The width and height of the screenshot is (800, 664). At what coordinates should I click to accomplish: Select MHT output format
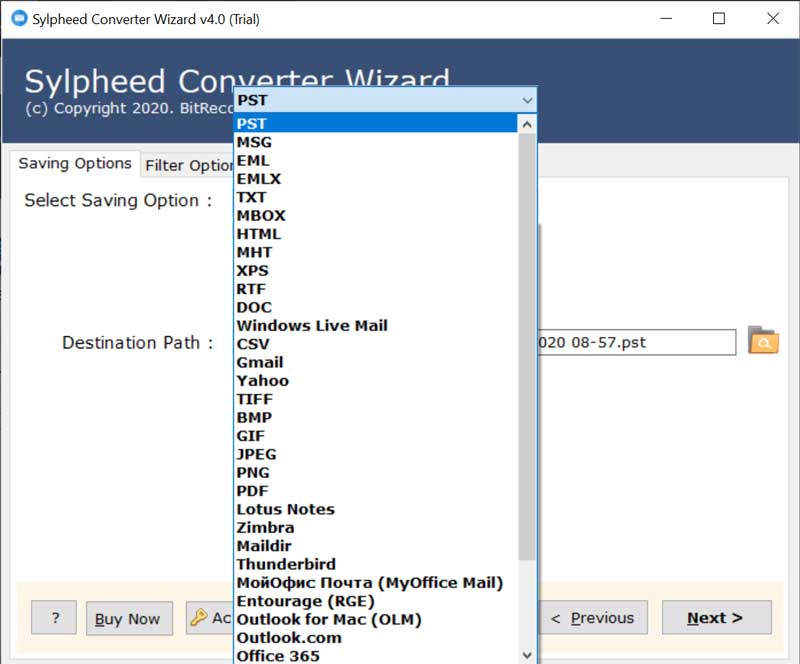point(376,252)
